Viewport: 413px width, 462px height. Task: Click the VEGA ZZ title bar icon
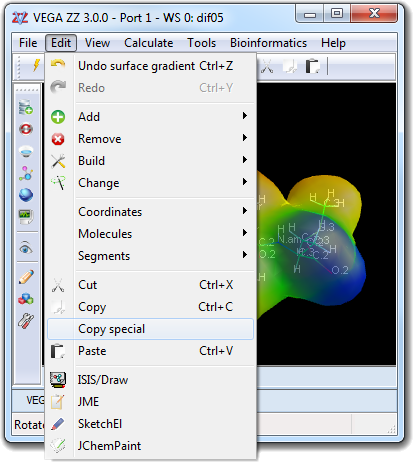20,18
